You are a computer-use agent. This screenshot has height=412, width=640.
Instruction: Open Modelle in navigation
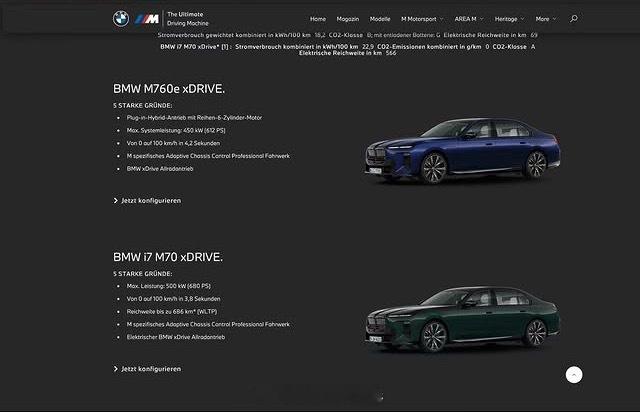click(380, 19)
